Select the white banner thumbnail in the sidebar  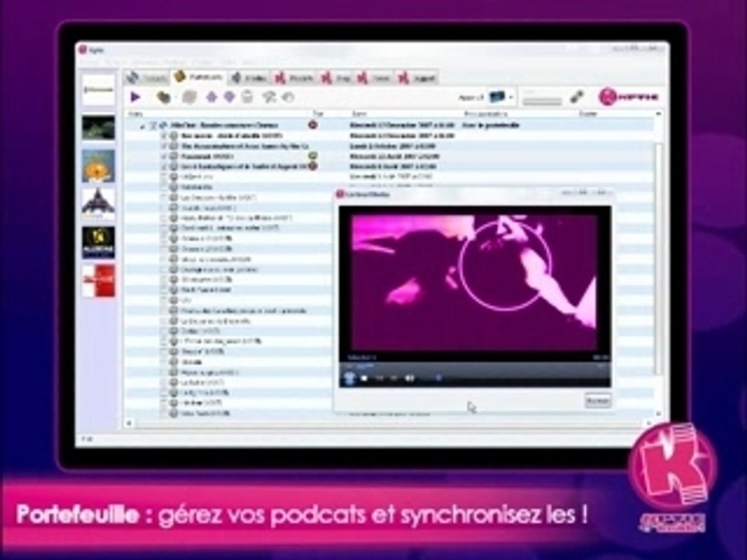(x=98, y=90)
